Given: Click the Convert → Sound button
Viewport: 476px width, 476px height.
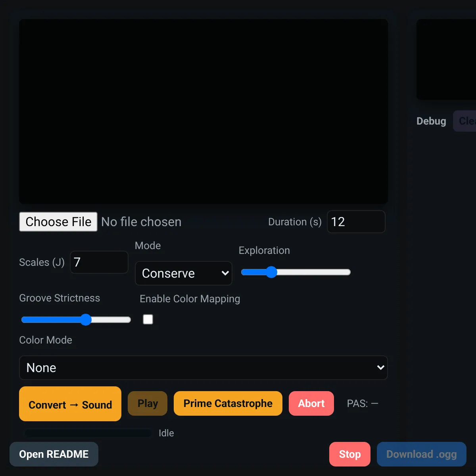Looking at the screenshot, I should coord(70,404).
